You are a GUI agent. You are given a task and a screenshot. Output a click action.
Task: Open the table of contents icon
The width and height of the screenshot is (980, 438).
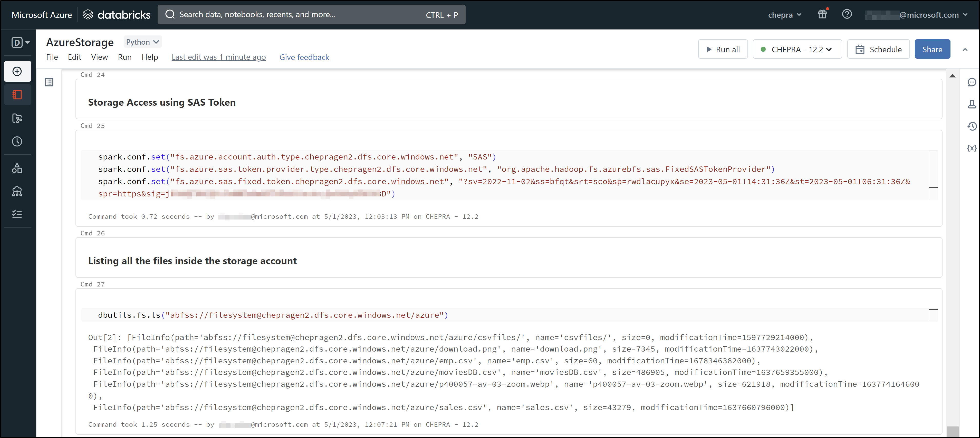(49, 82)
